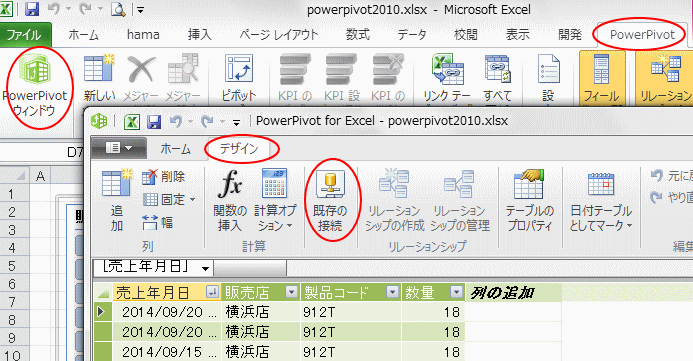Screen dimensions: 693x361
Task: Click Insert Function (関数の挿入) fx icon
Action: tap(230, 200)
